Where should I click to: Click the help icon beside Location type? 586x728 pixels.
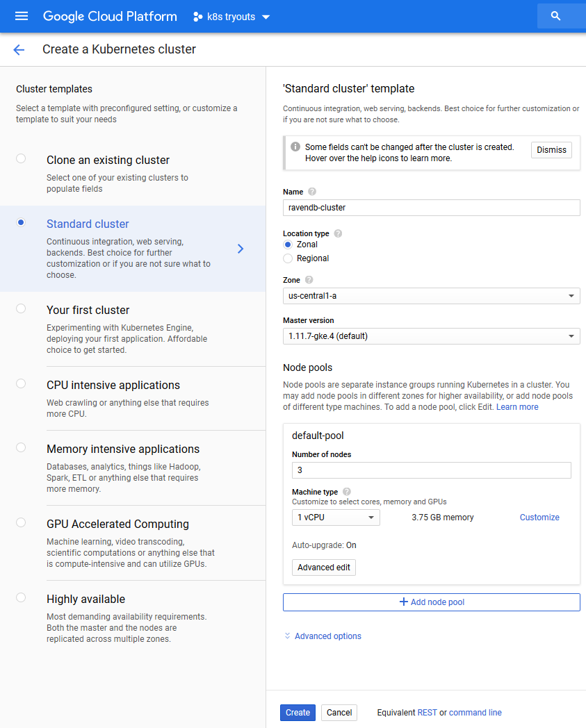pyautogui.click(x=338, y=233)
